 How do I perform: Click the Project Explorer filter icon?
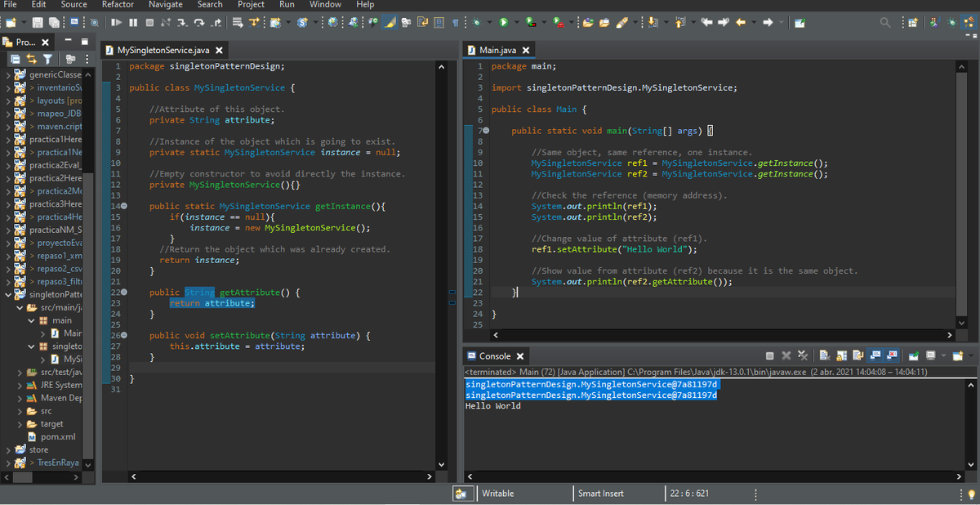click(x=48, y=59)
